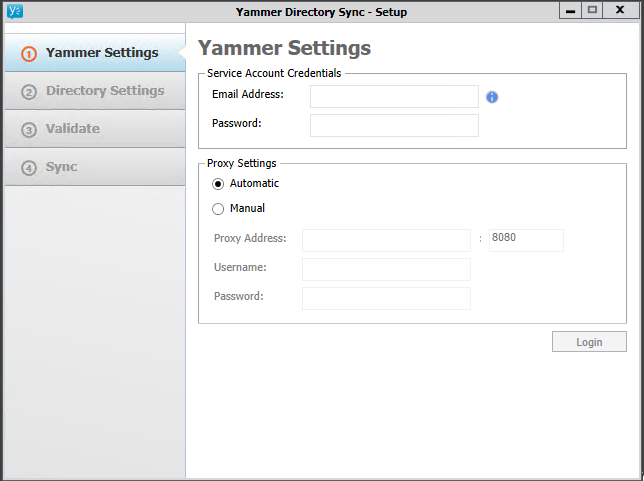Focus the Email Address input field

[394, 96]
